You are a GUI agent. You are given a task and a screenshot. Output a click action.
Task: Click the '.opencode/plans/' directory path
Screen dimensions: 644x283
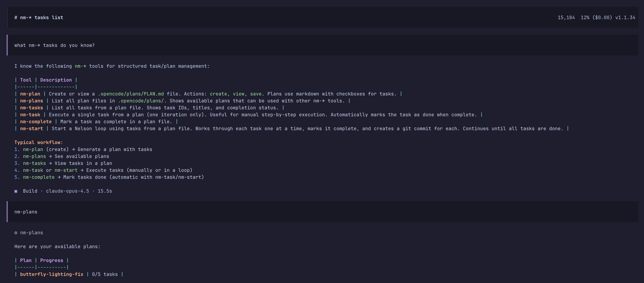pyautogui.click(x=141, y=101)
